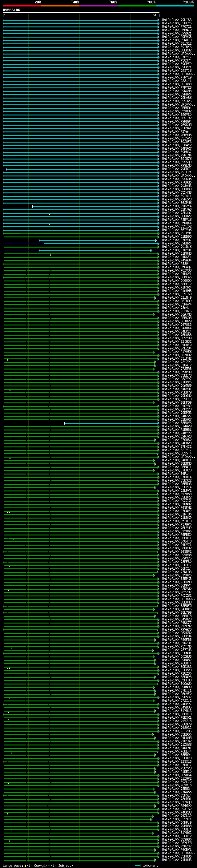
Task: Click the cyan alignment bar for UniRef100_Q1M2Y4
Action: coord(96,206)
